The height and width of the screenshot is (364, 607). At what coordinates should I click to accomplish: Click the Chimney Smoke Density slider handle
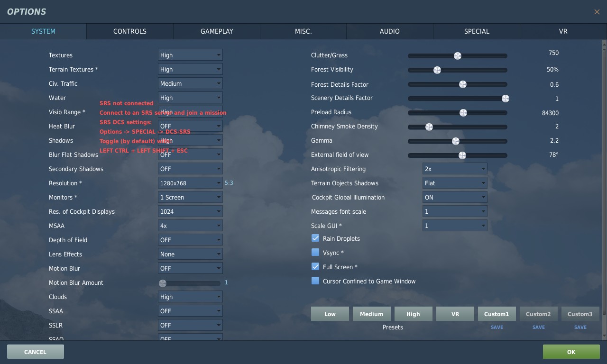429,127
